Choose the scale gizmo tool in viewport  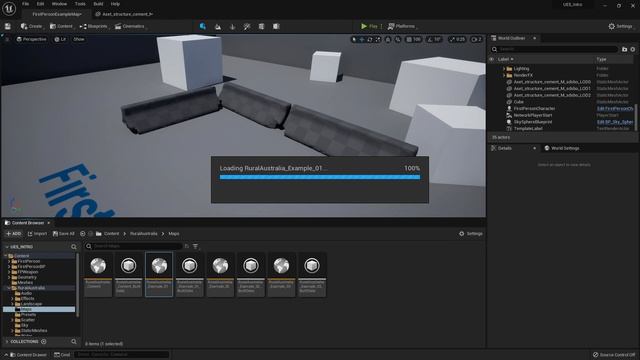[x=378, y=40]
